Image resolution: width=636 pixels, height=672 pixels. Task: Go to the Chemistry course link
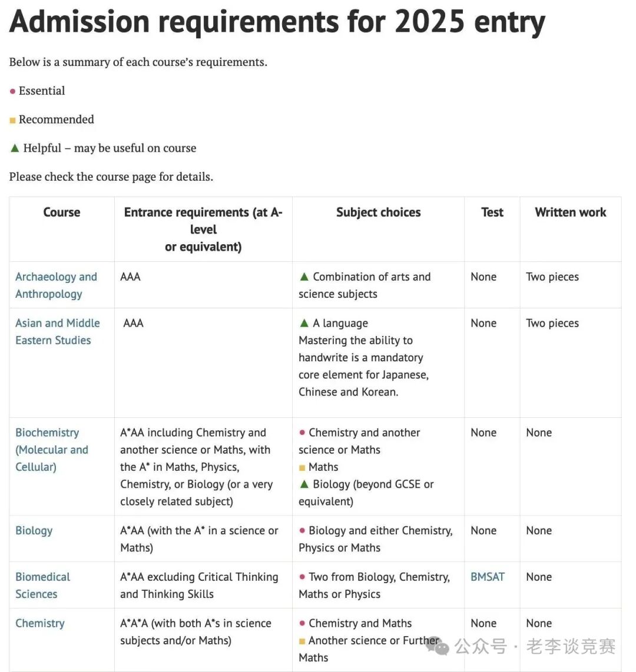(39, 624)
